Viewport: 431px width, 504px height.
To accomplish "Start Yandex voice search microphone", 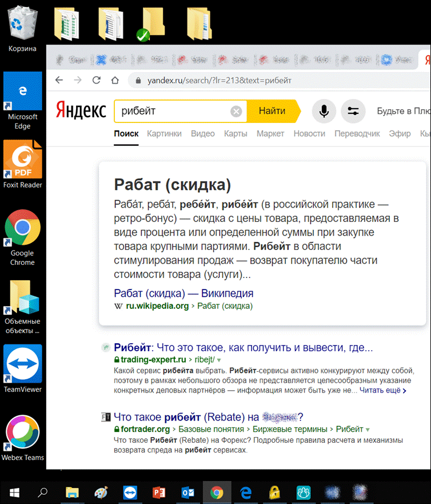I will (324, 111).
